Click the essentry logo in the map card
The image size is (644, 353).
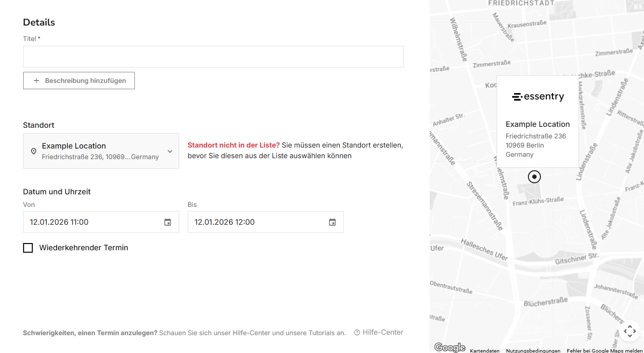pos(538,96)
